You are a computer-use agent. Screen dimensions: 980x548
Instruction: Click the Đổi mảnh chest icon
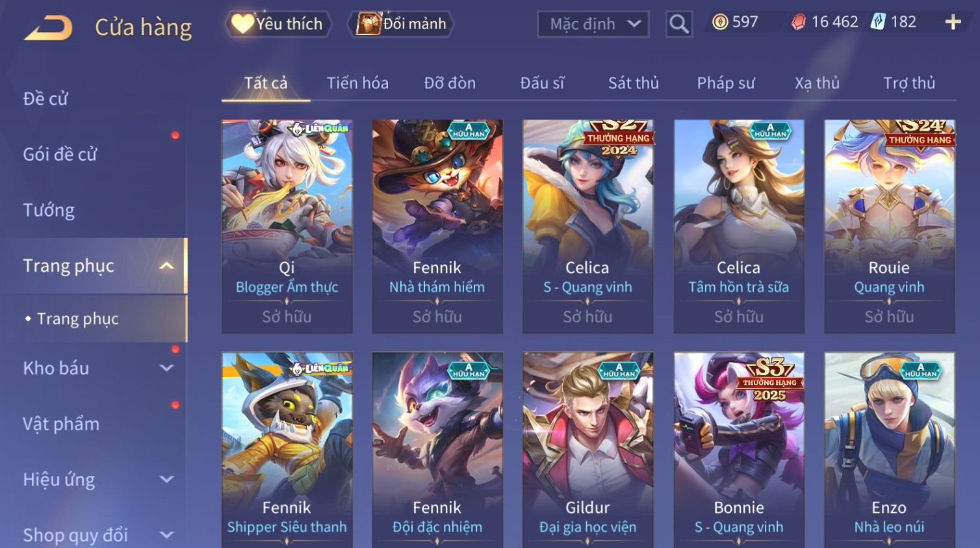[368, 24]
